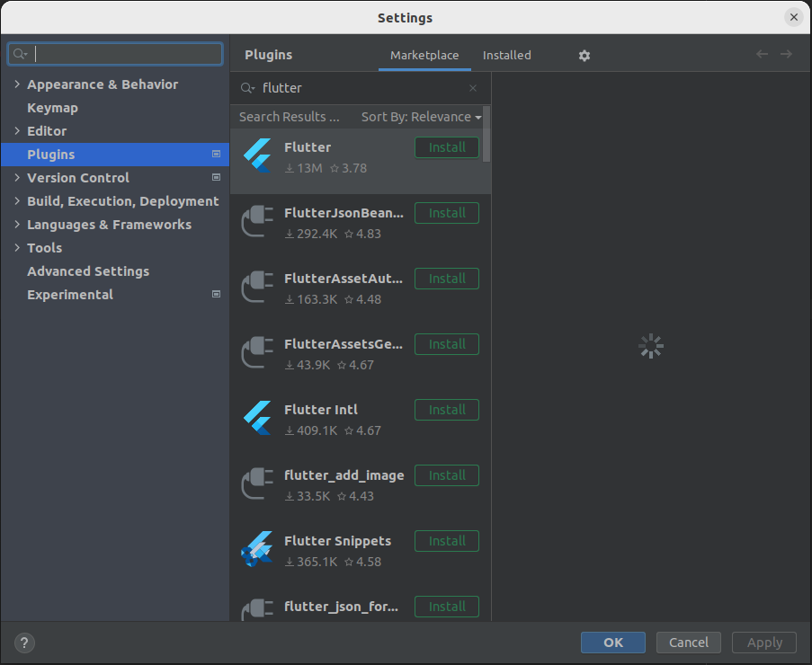
Task: Install the Flutter plugin
Action: (447, 147)
